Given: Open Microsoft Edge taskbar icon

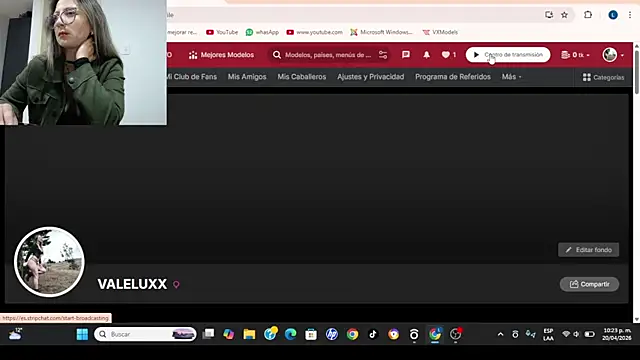Looking at the screenshot, I should tap(290, 334).
